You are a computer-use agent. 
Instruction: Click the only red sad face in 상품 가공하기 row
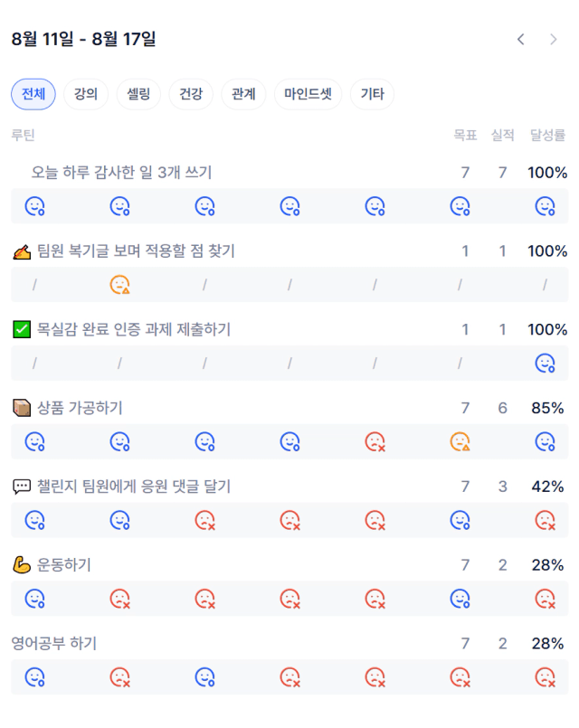(x=375, y=441)
